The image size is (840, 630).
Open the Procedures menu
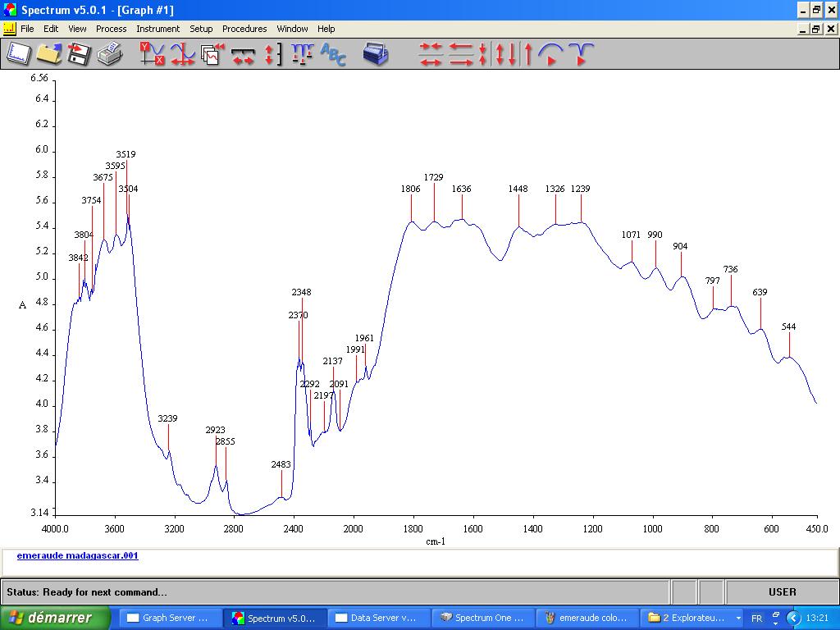[244, 29]
